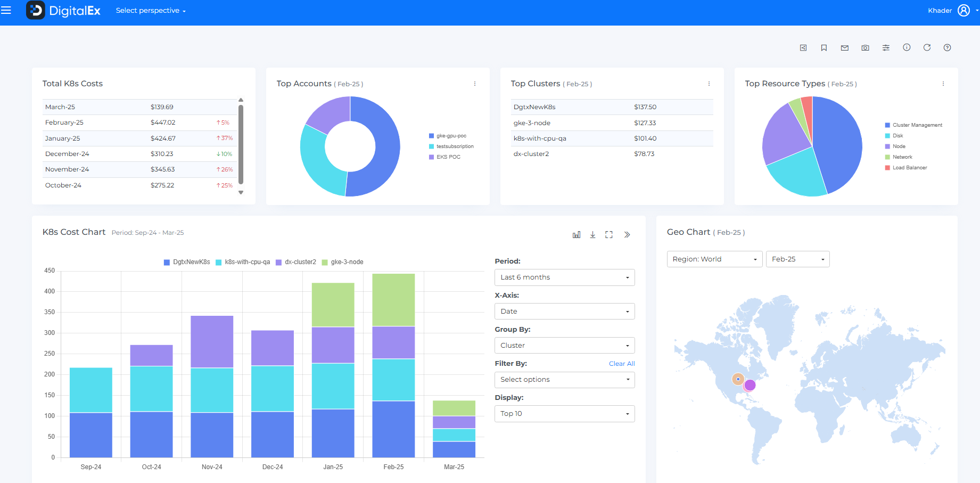This screenshot has width=980, height=483.
Task: Open the Khader user account menu
Action: point(953,11)
